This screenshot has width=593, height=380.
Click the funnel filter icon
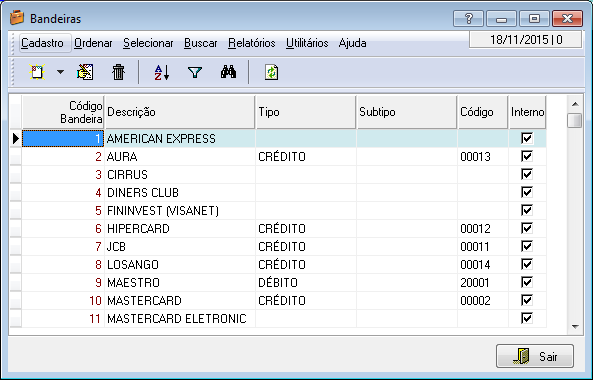[x=195, y=72]
